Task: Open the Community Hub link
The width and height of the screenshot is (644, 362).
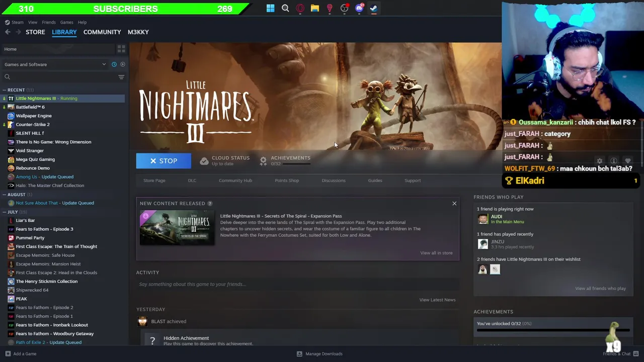Action: coord(235,180)
